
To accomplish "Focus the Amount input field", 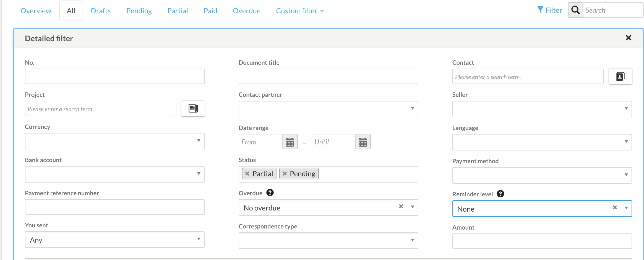I will tap(542, 241).
